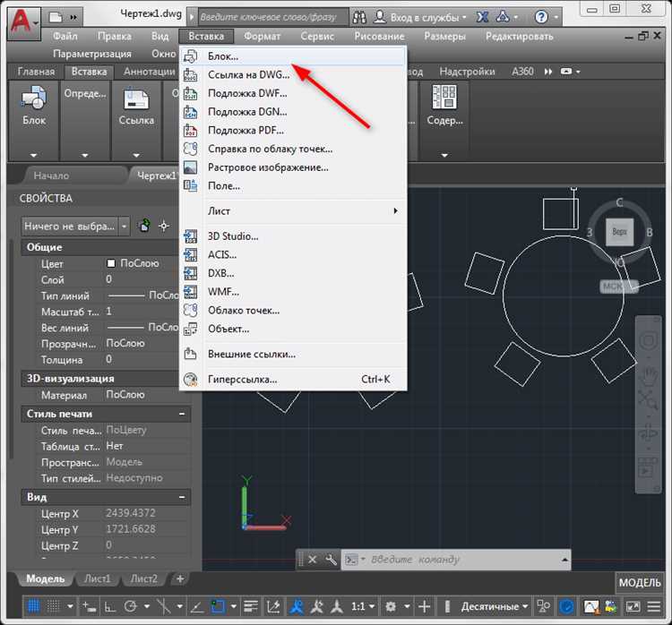Switch to the Лист1 layout tab
The height and width of the screenshot is (625, 672).
pyautogui.click(x=97, y=578)
